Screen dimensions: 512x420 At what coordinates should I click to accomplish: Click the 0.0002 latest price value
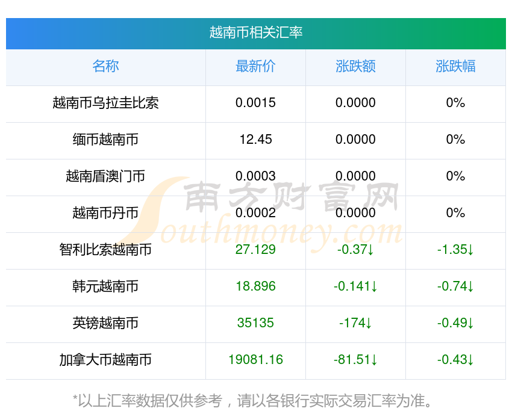point(255,213)
